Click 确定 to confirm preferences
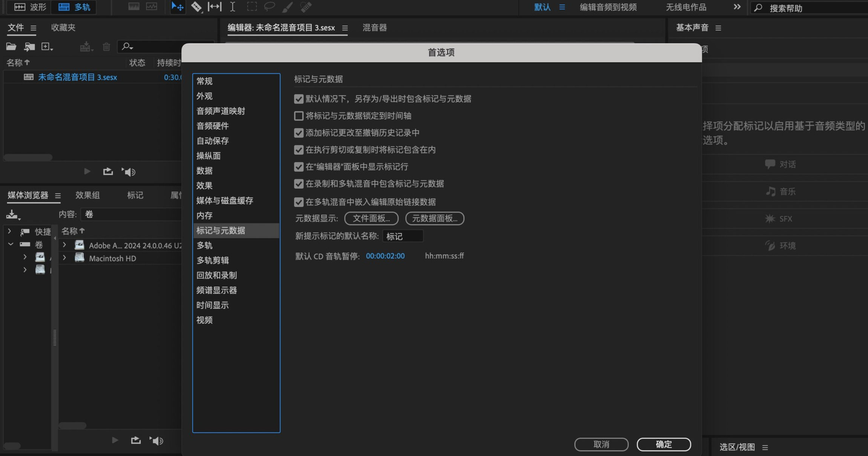This screenshot has height=456, width=868. (664, 444)
